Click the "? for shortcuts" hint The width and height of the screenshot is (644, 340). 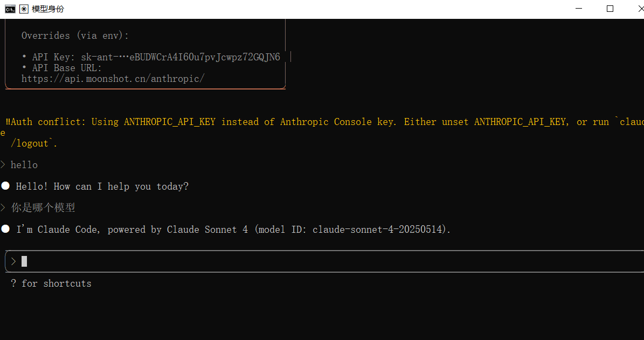pos(51,283)
